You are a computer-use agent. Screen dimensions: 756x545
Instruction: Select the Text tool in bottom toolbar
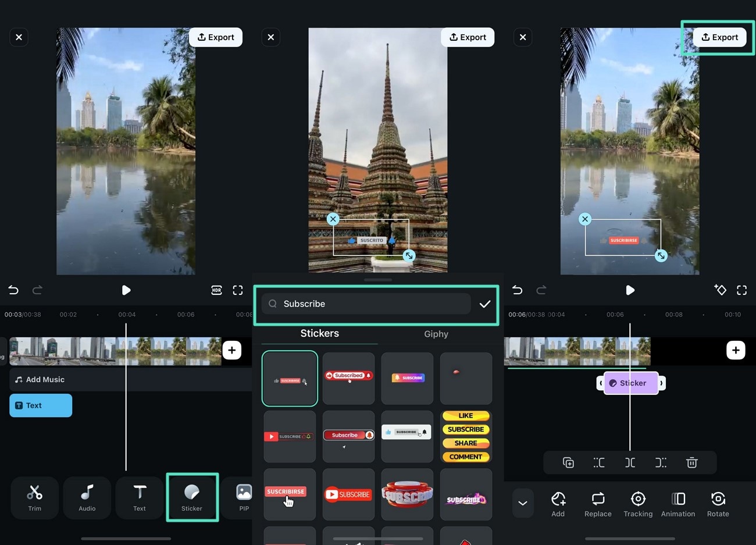click(140, 498)
